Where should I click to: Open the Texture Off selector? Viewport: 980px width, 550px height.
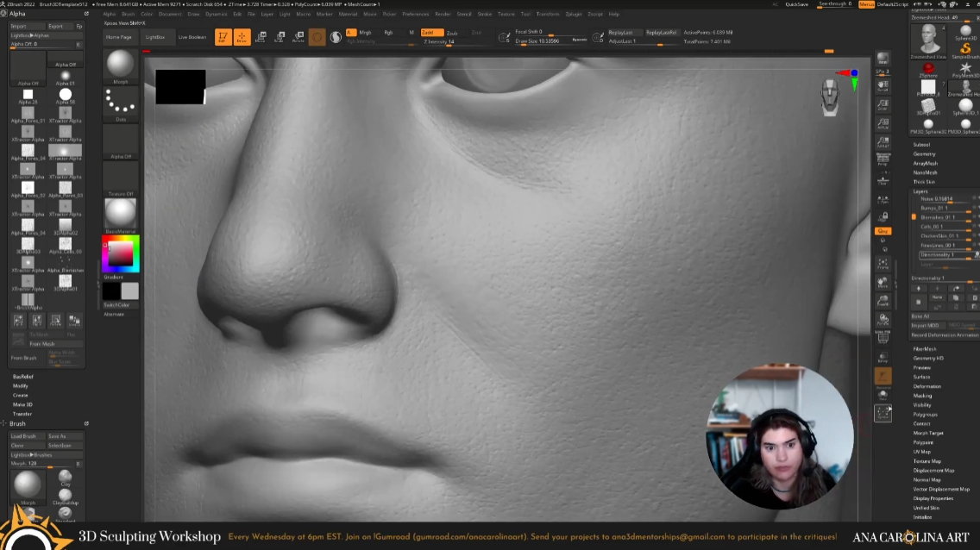[x=120, y=179]
